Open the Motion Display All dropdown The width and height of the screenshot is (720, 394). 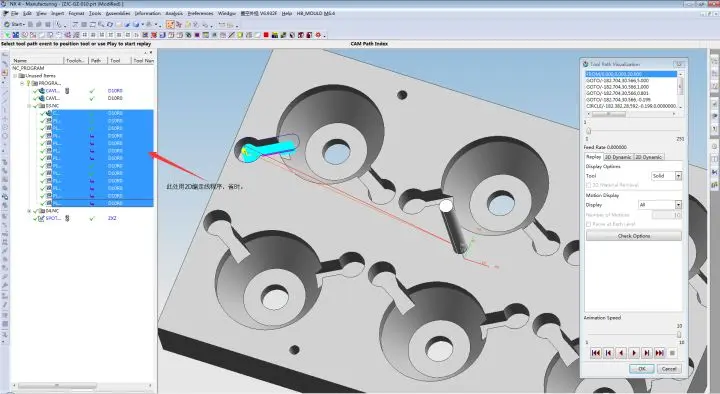(660, 204)
